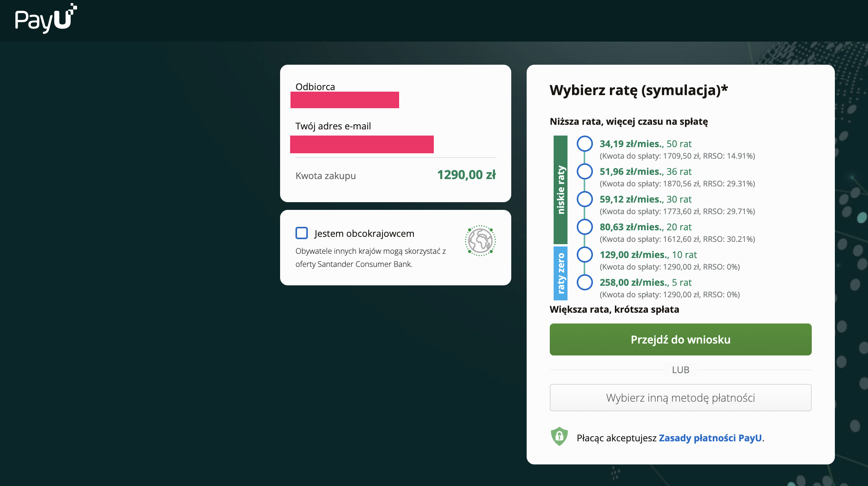Viewport: 868px width, 486px height.
Task: Tick the Jestem obcokrajowcem checkbox
Action: [x=302, y=233]
